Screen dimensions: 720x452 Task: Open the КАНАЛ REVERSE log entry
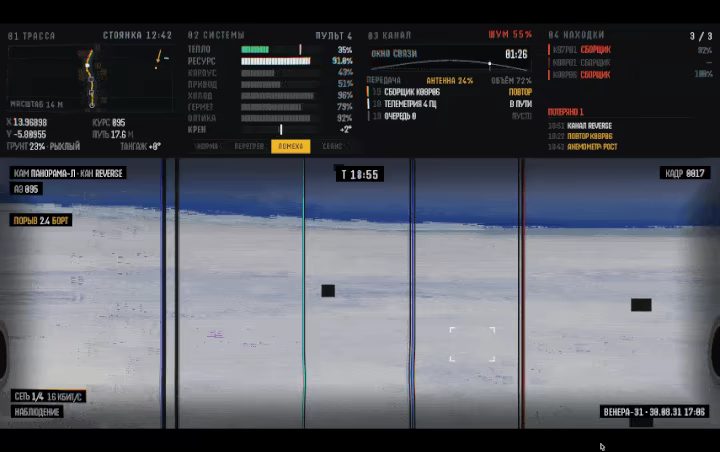point(580,126)
